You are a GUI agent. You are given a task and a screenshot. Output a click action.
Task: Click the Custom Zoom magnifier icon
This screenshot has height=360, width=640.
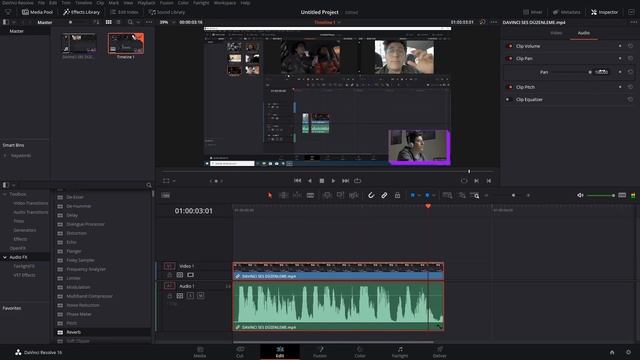coord(475,196)
